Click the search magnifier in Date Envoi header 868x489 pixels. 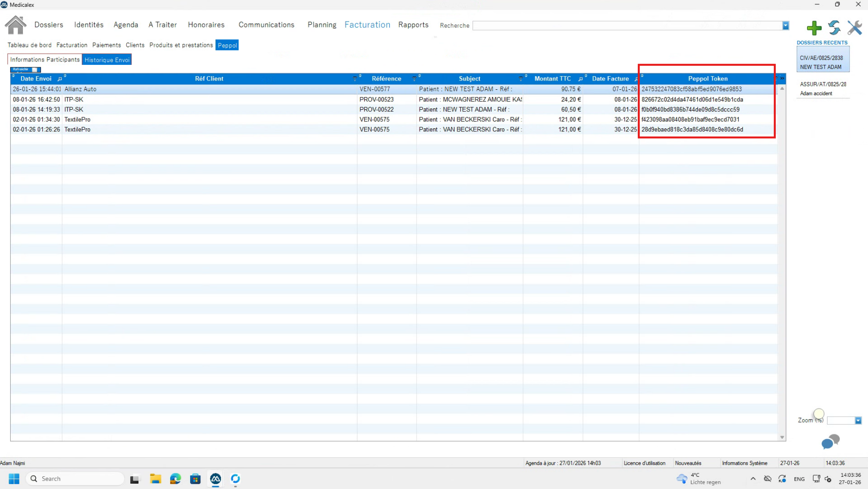pos(59,79)
